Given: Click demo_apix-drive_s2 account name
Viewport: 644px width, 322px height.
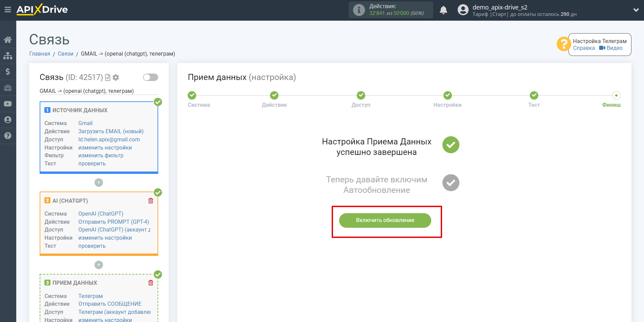Looking at the screenshot, I should [x=500, y=7].
